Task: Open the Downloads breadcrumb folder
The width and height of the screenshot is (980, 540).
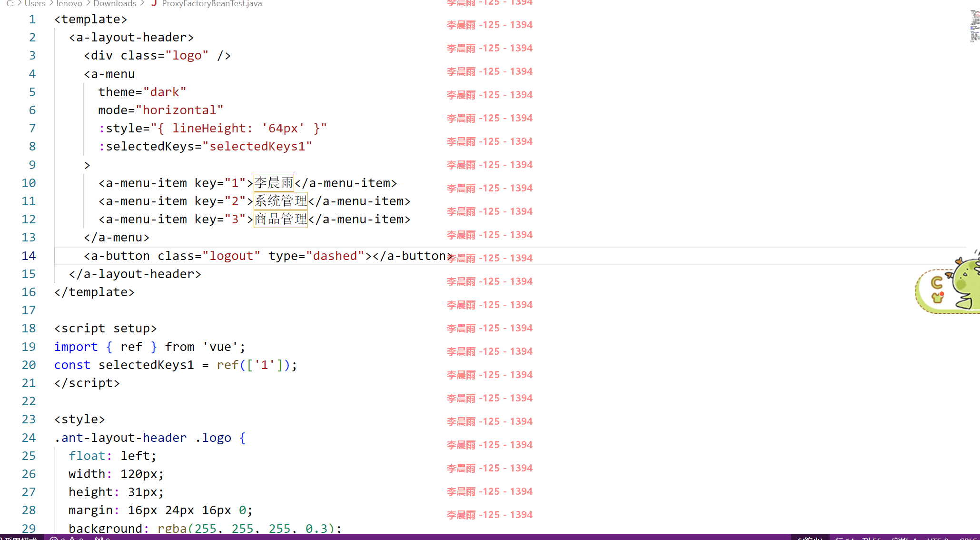Action: [x=115, y=3]
